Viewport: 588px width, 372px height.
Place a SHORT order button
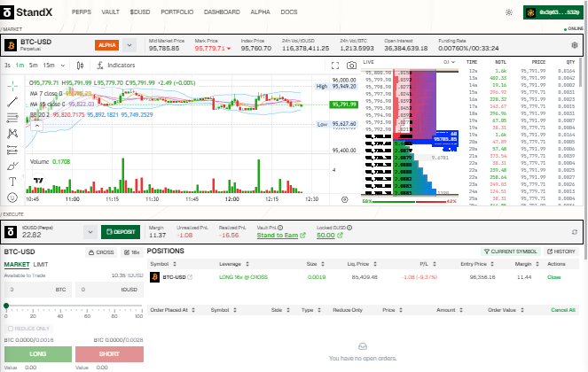(x=109, y=354)
